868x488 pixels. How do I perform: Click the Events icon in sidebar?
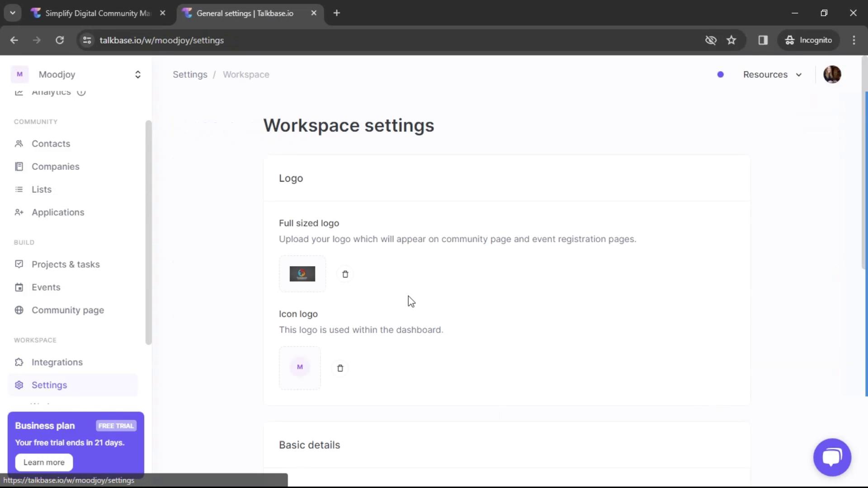(x=18, y=286)
